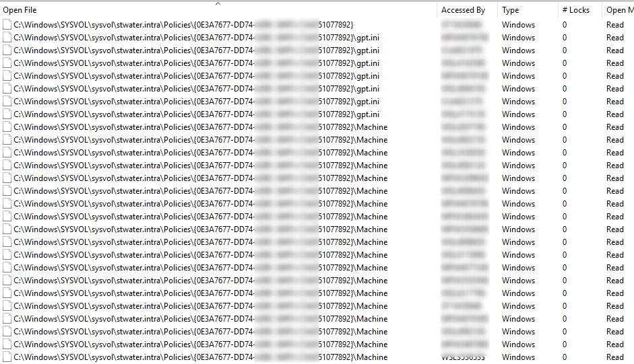Click the Type column header

pos(510,10)
